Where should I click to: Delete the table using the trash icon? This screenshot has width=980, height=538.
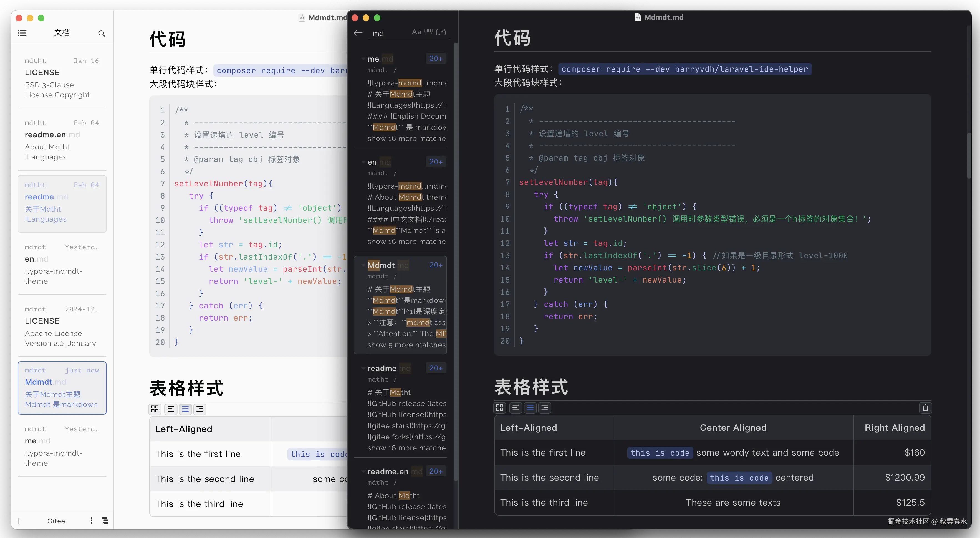925,408
